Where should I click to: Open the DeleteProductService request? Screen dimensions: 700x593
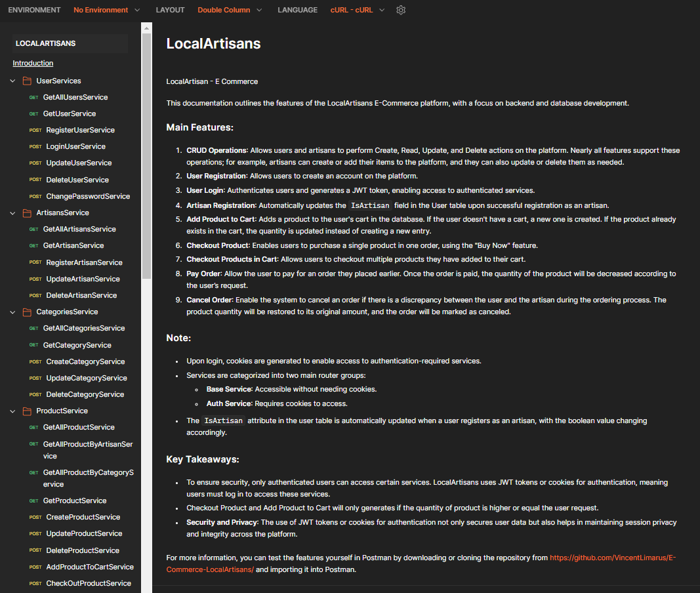pyautogui.click(x=83, y=550)
